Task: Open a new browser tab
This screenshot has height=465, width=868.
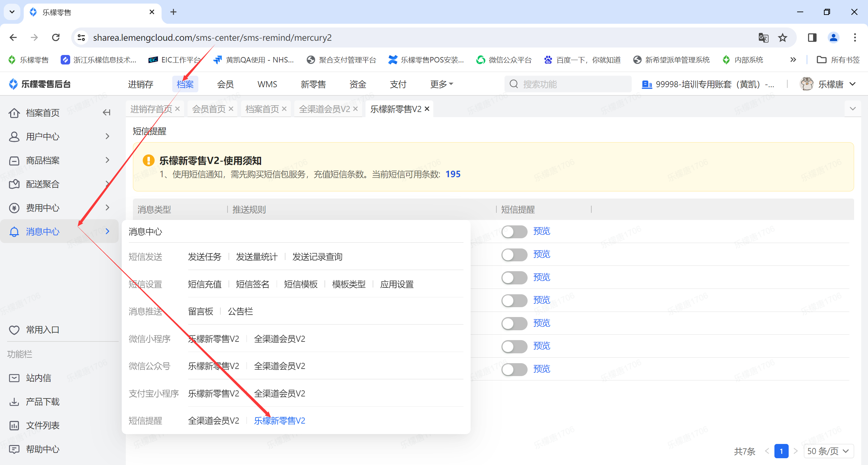Action: tap(173, 12)
